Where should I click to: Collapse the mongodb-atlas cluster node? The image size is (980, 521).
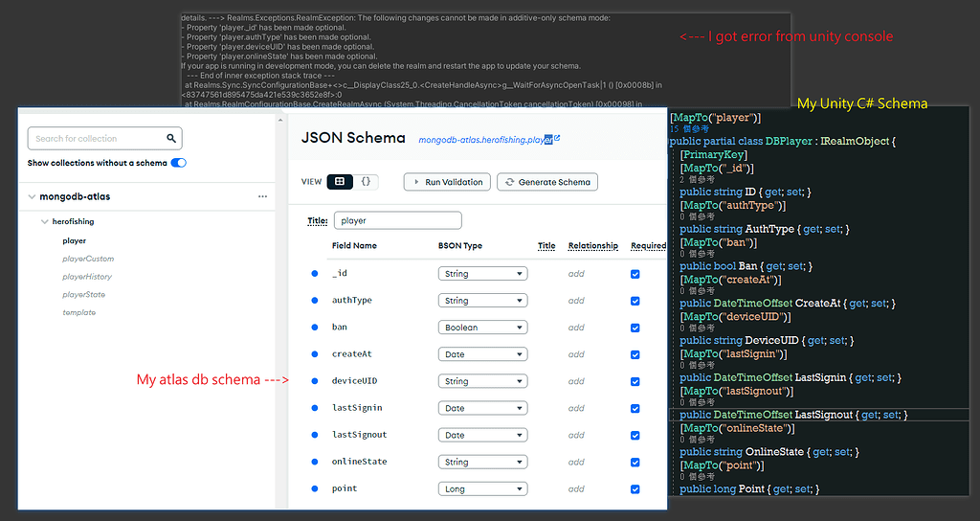(x=33, y=197)
